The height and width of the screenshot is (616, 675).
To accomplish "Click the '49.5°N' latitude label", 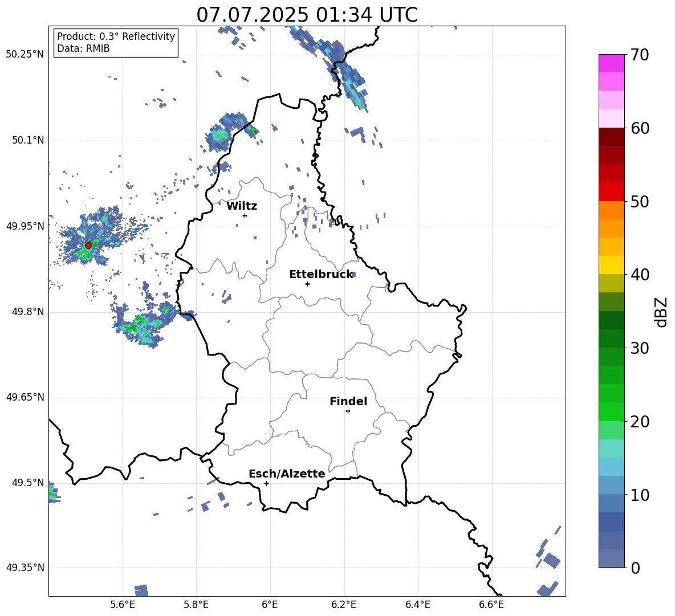I will 28,483.
